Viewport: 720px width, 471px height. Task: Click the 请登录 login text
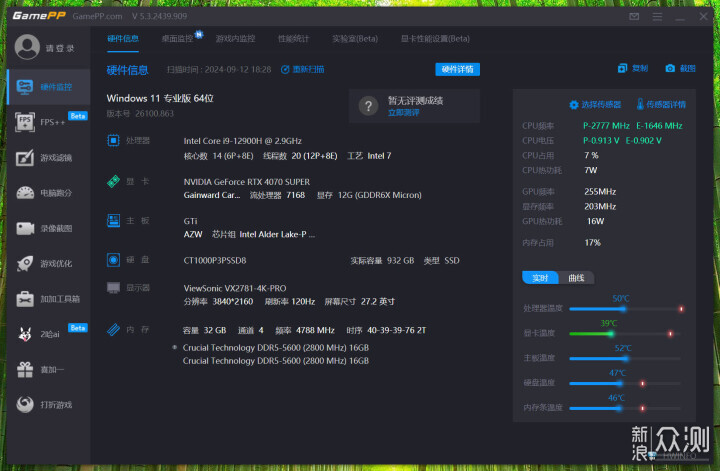(x=60, y=48)
